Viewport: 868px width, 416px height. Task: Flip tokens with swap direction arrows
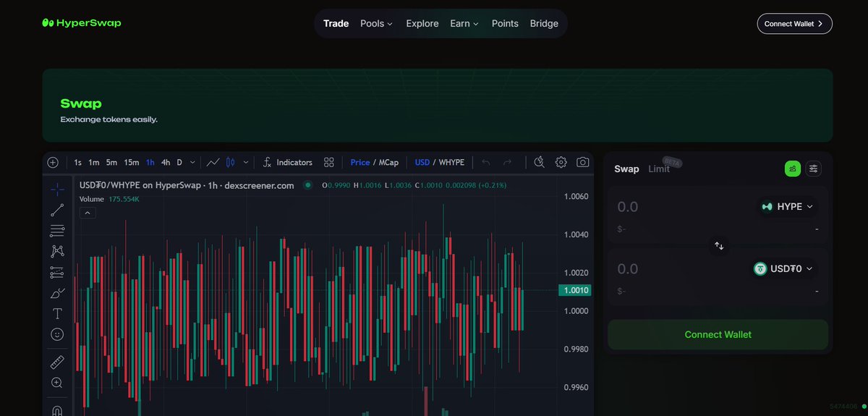pyautogui.click(x=719, y=246)
